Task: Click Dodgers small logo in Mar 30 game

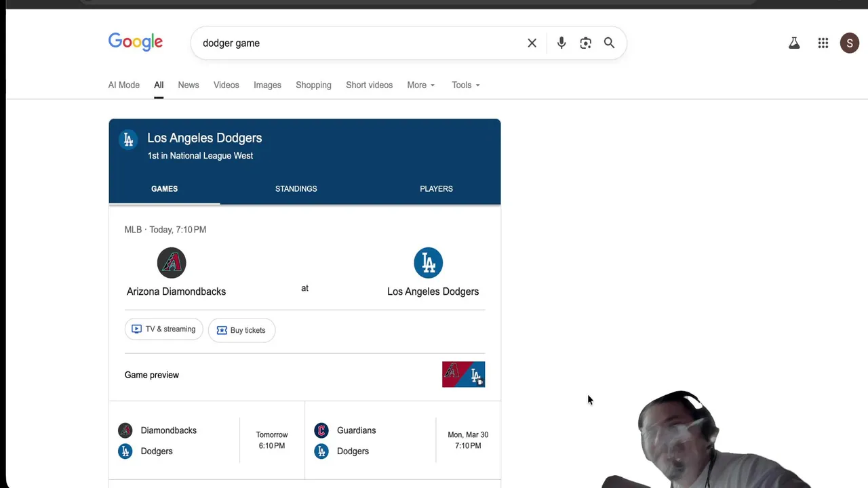Action: [x=321, y=451]
